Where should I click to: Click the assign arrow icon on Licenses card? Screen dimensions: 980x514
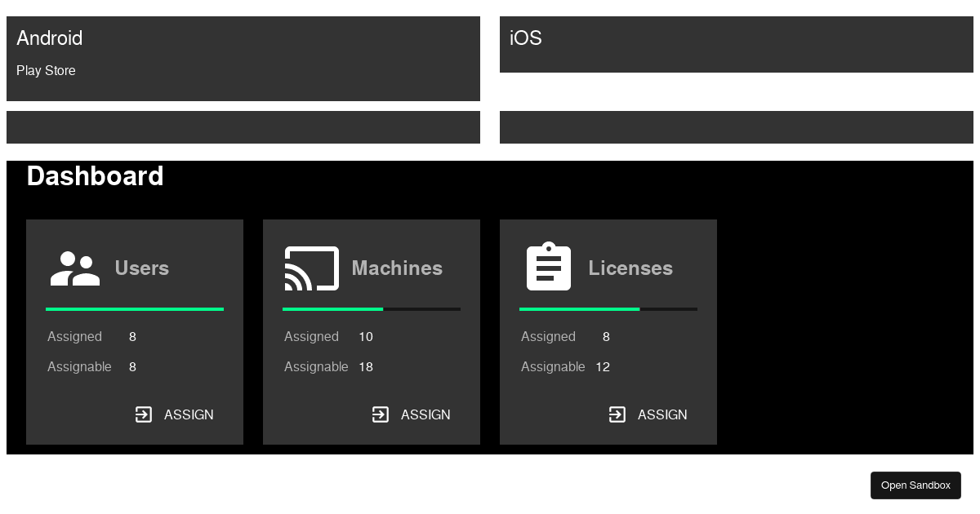coord(617,414)
